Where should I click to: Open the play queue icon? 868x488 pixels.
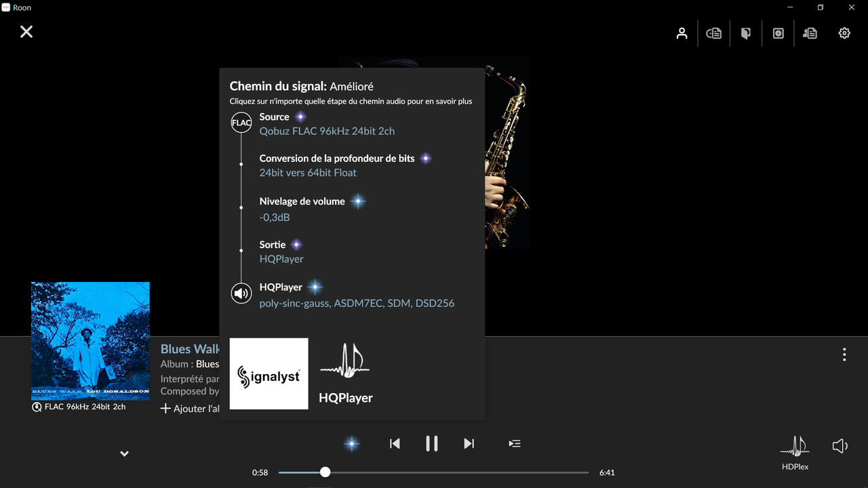click(515, 443)
